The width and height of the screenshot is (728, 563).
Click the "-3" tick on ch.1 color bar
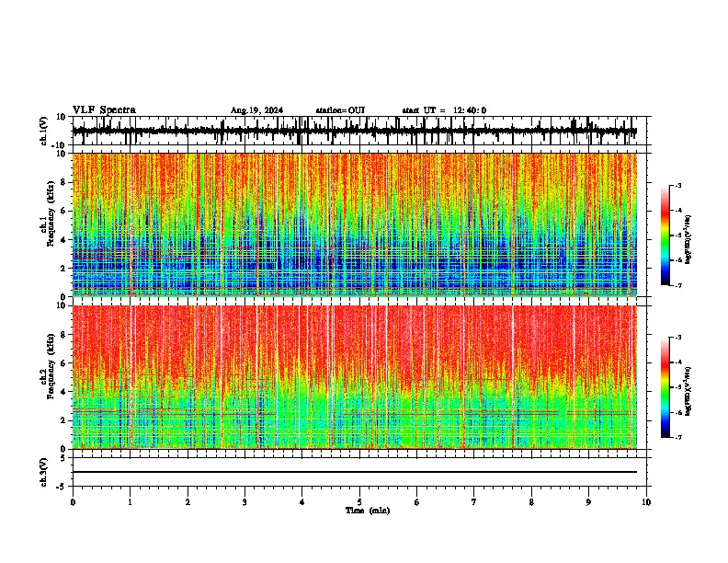click(x=678, y=186)
